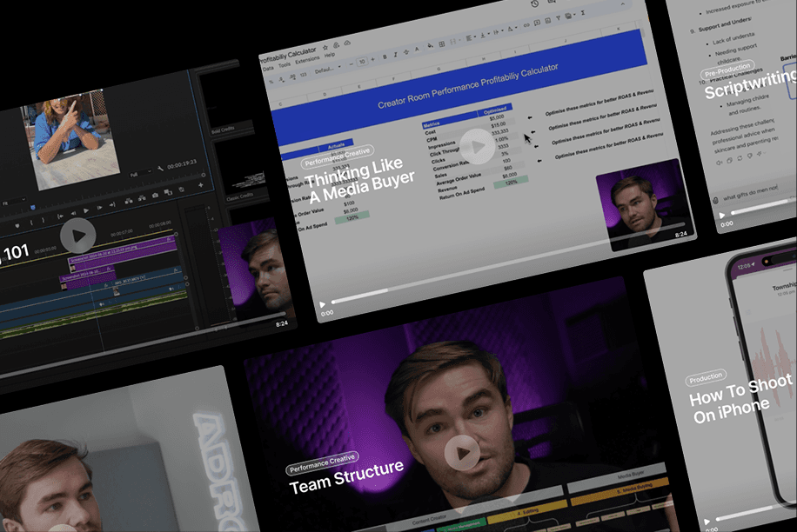Click the strikethrough icon in spreadsheet toolbar
This screenshot has width=797, height=532.
pos(406,52)
